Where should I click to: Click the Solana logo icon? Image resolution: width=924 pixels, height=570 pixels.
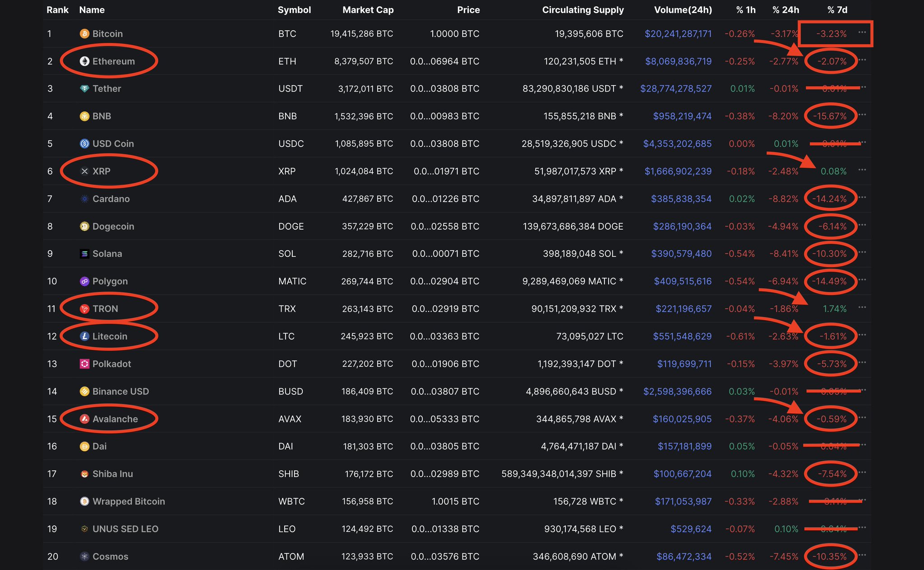[x=84, y=254]
